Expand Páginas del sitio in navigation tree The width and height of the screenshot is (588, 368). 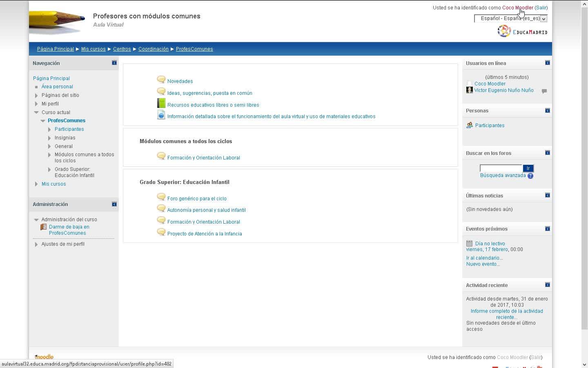pyautogui.click(x=36, y=95)
